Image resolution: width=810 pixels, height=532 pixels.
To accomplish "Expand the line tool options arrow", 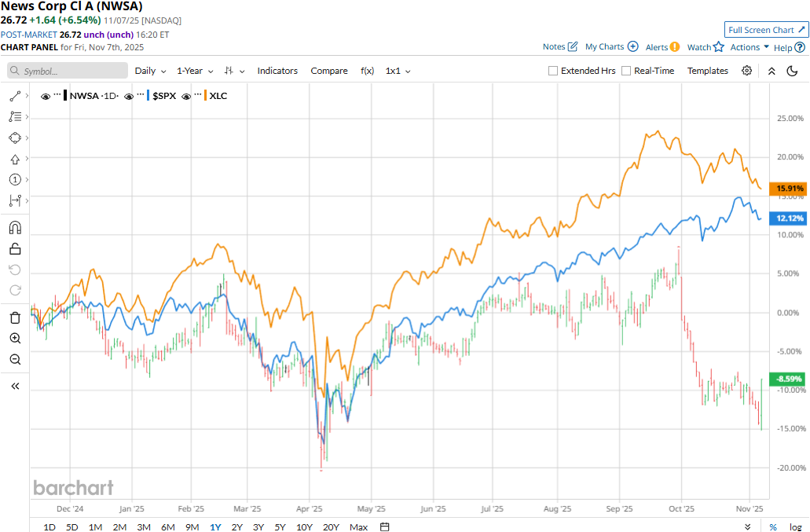I will click(27, 96).
